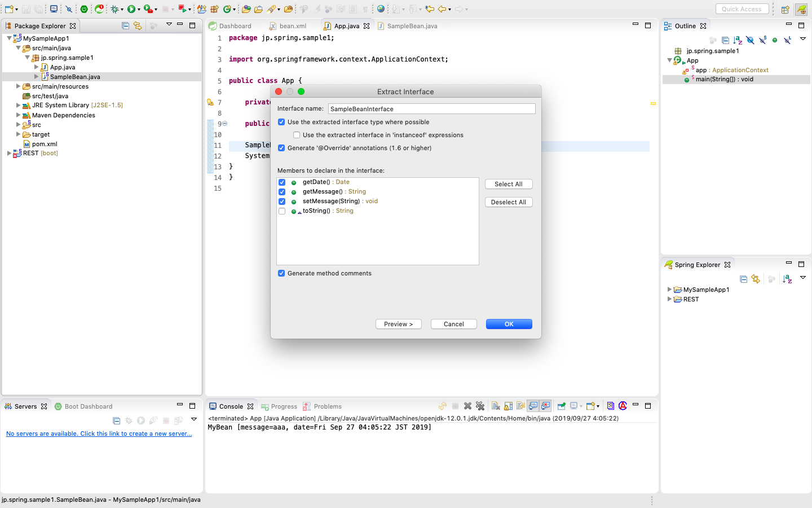Expand the Maven Dependencies node
This screenshot has height=508, width=812.
click(x=18, y=115)
